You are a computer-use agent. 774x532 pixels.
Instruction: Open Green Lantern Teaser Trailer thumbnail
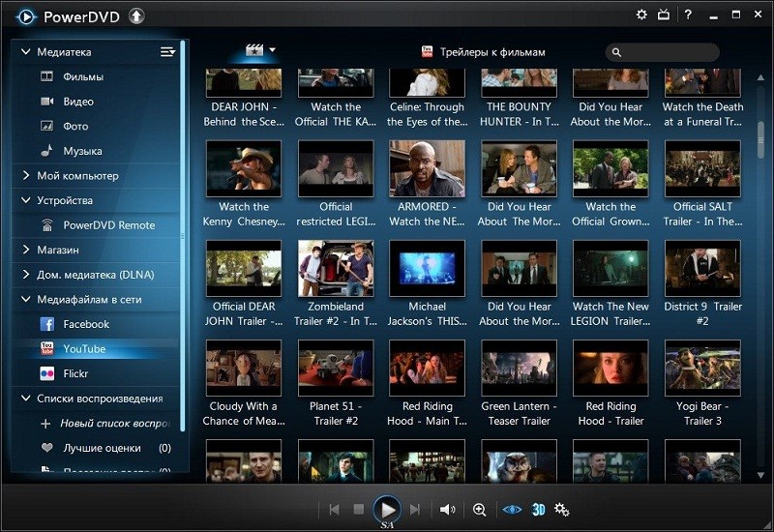point(519,368)
